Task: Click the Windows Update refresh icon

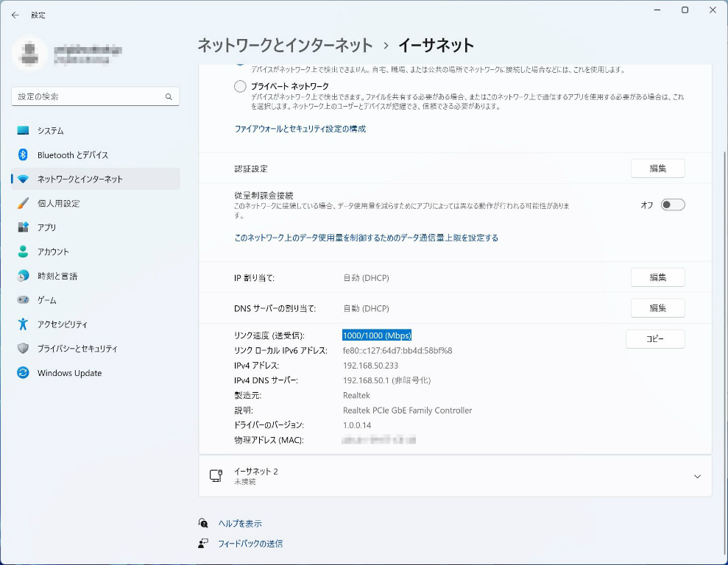Action: click(23, 373)
